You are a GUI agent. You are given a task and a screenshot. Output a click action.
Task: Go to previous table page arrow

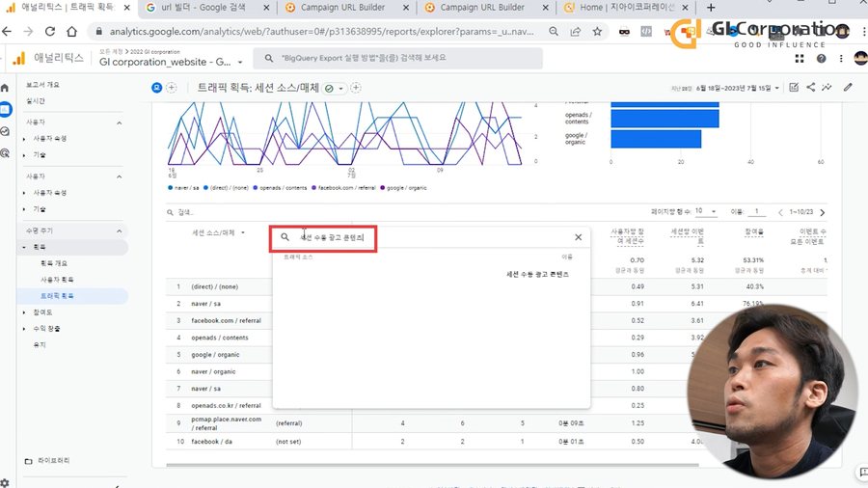click(780, 212)
